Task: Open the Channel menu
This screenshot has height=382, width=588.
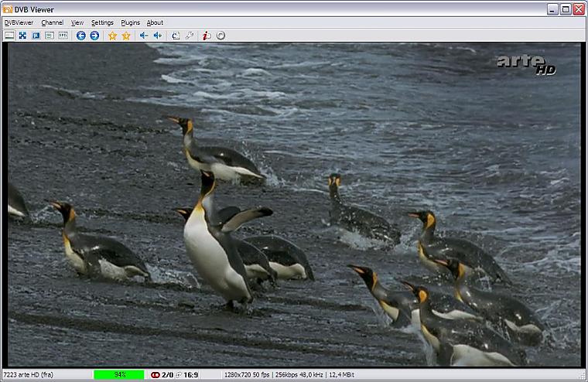Action: [53, 22]
